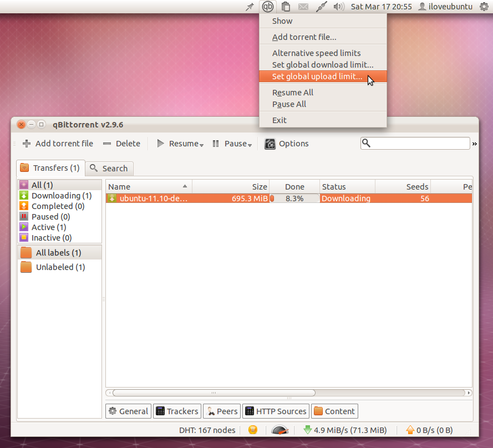Open the clipboard indicator in top panel
The image size is (493, 448).
click(x=286, y=7)
